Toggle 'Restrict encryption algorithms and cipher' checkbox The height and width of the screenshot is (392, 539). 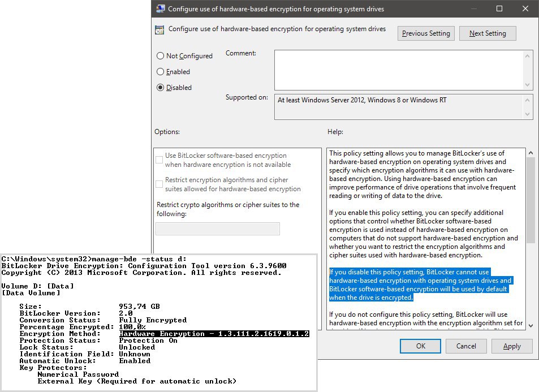tap(159, 184)
